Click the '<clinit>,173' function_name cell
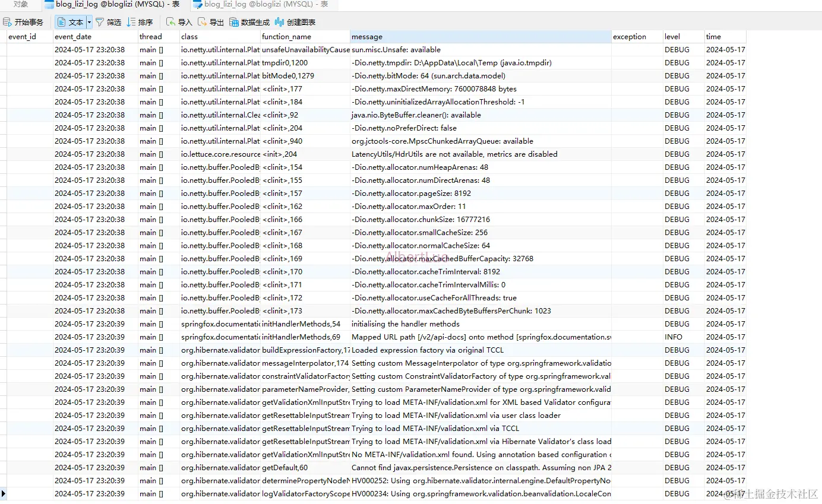Screen dimensions: 822x504 pyautogui.click(x=305, y=311)
